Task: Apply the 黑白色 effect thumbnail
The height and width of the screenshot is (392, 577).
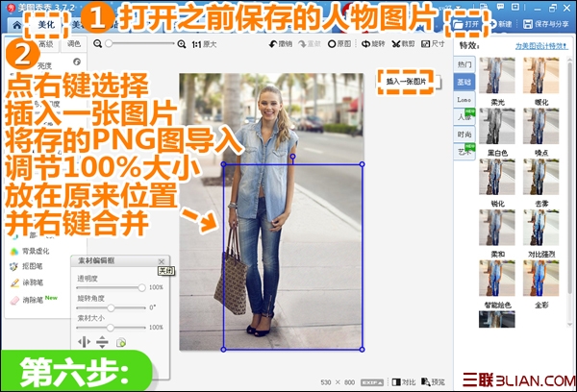Action: tap(497, 126)
